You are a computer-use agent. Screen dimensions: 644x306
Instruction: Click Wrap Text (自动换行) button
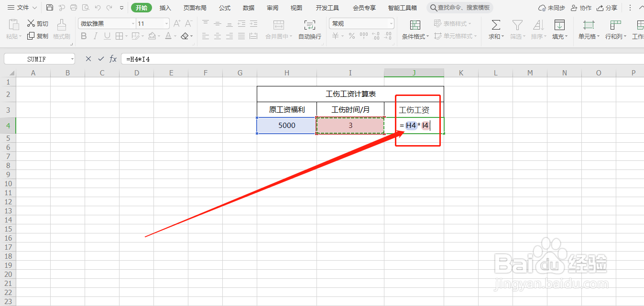click(310, 30)
